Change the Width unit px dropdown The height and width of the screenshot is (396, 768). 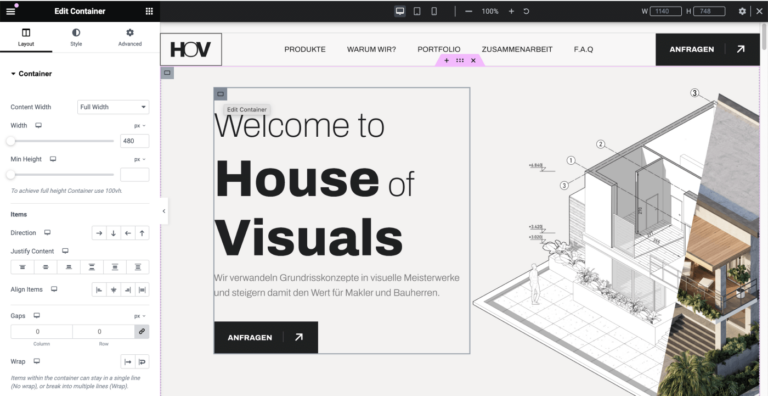pyautogui.click(x=140, y=125)
